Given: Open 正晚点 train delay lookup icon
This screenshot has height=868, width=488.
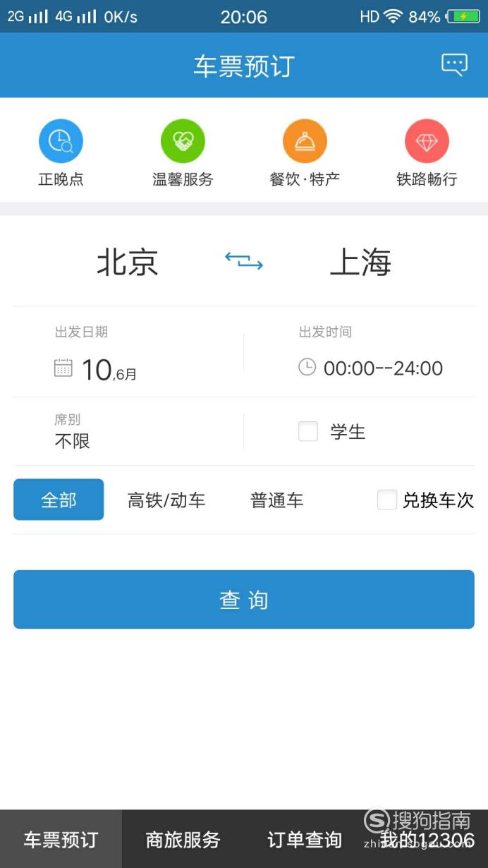Looking at the screenshot, I should tap(61, 140).
